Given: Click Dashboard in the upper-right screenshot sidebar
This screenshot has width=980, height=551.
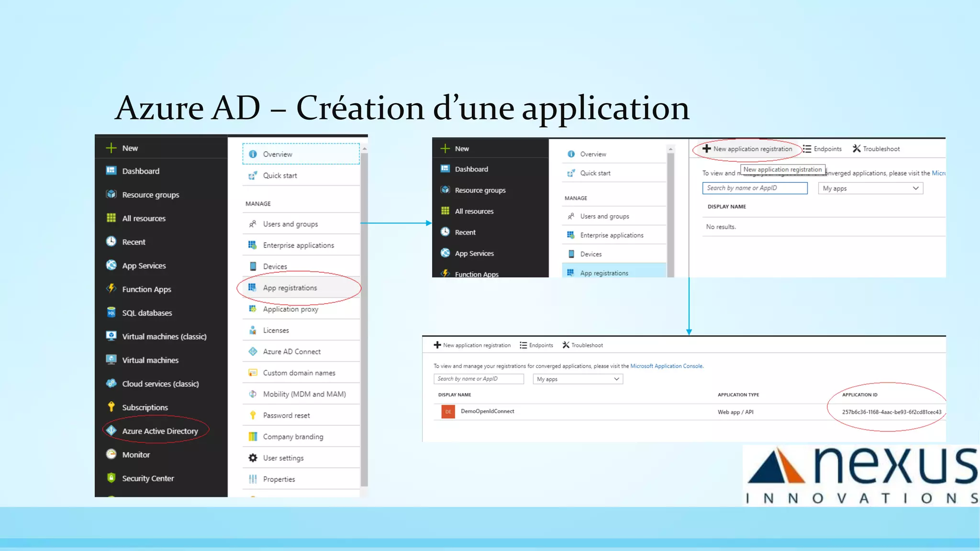Looking at the screenshot, I should (471, 169).
